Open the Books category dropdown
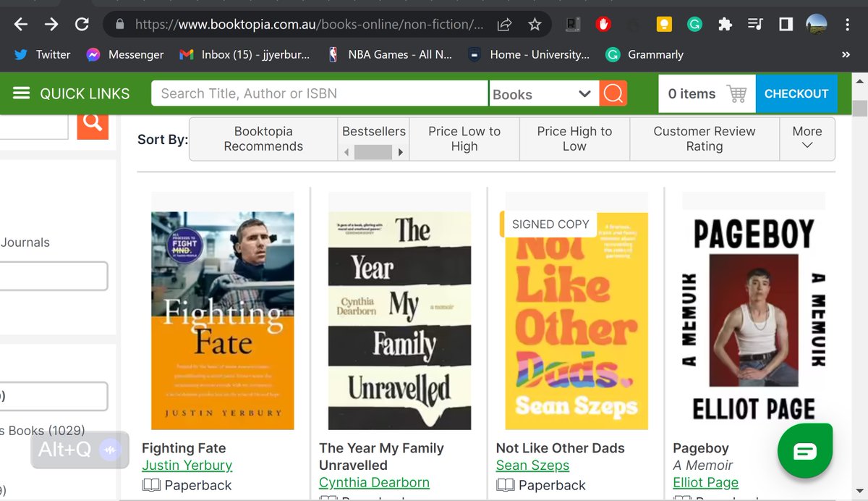The height and width of the screenshot is (501, 868). tap(543, 93)
